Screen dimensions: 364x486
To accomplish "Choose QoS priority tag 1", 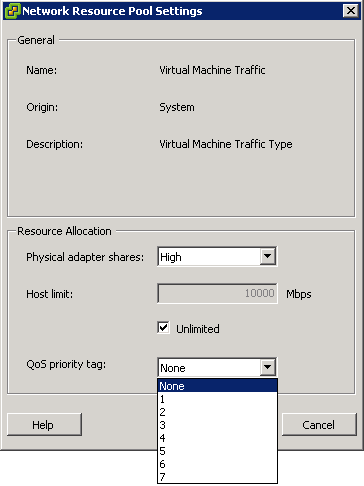I will tap(217, 399).
